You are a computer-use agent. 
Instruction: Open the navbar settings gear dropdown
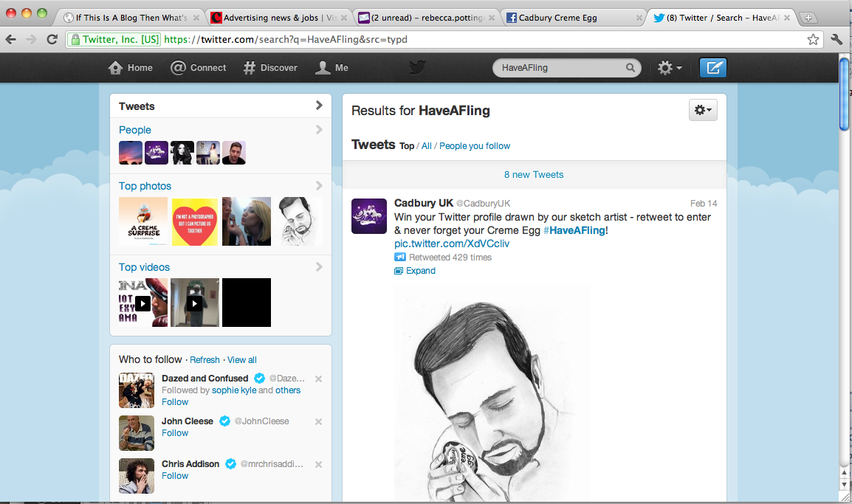(670, 68)
